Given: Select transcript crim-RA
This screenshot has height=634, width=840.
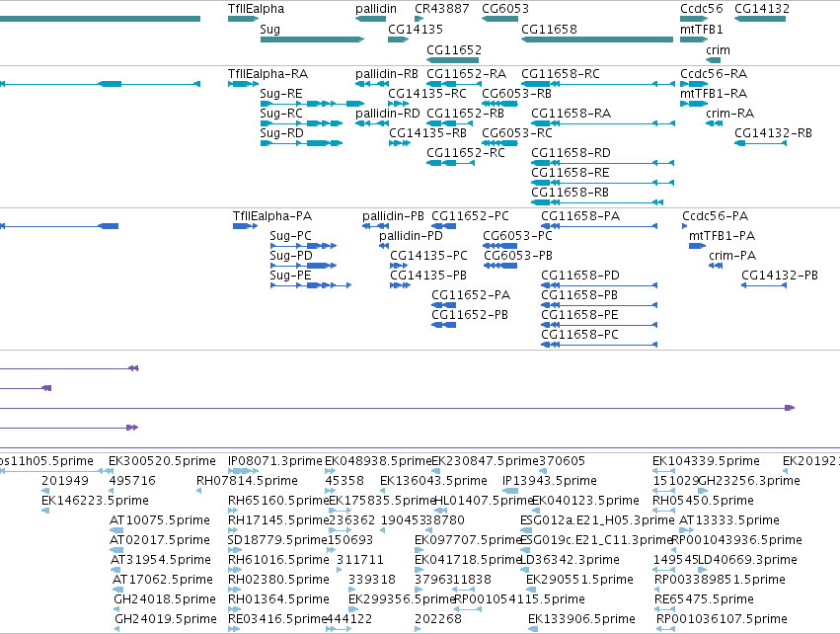Looking at the screenshot, I should (714, 123).
